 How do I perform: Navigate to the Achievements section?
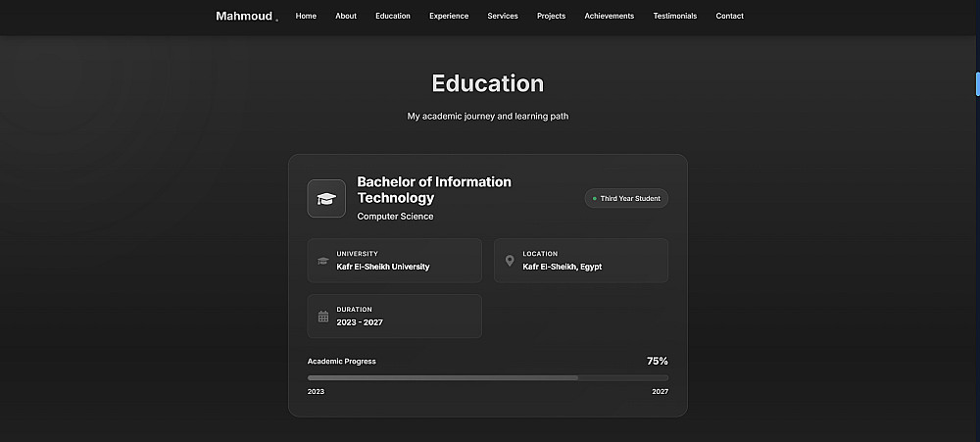tap(609, 17)
